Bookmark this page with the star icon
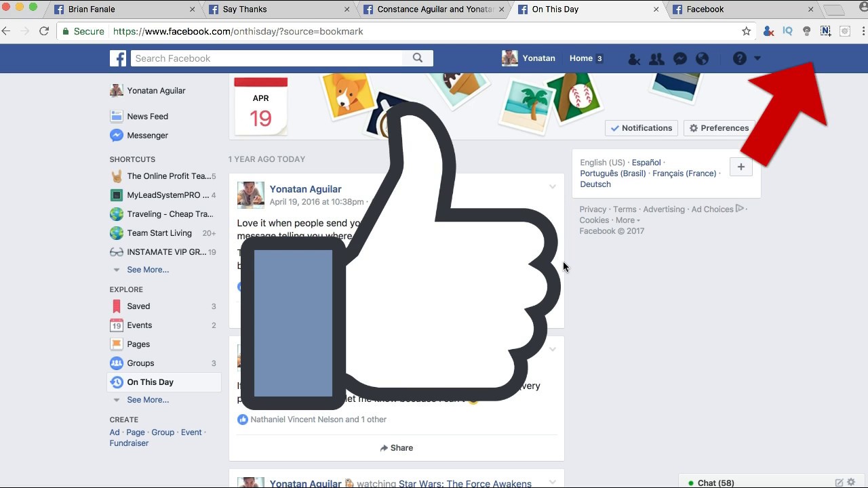Screen dimensions: 868x488 pyautogui.click(x=746, y=31)
